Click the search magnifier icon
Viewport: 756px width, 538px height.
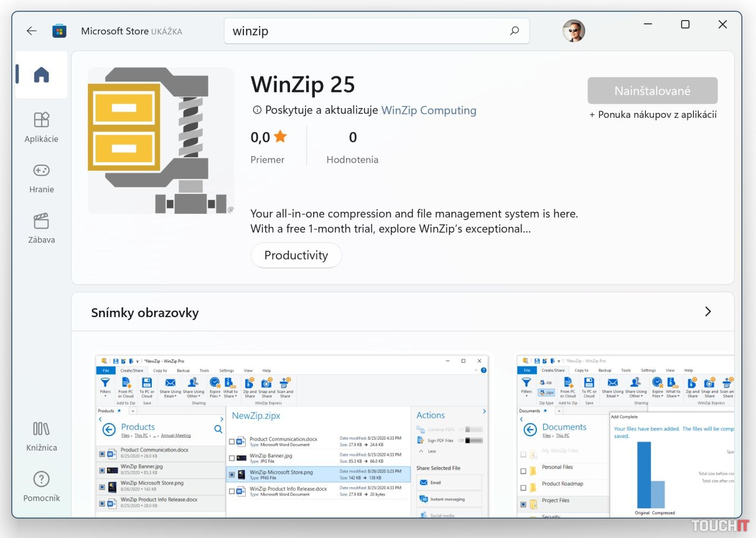tap(514, 31)
